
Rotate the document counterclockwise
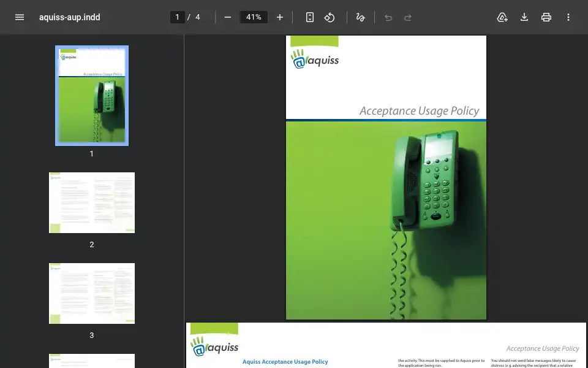coord(330,17)
